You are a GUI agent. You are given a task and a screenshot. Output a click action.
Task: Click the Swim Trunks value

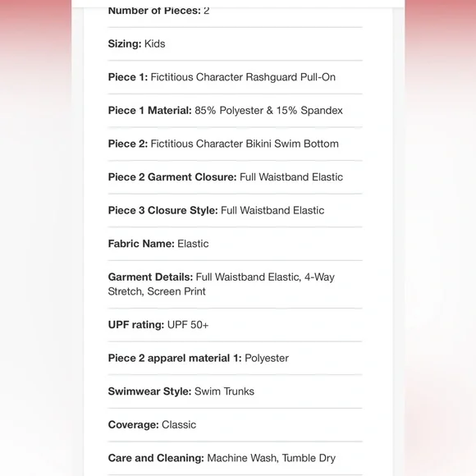(x=224, y=391)
